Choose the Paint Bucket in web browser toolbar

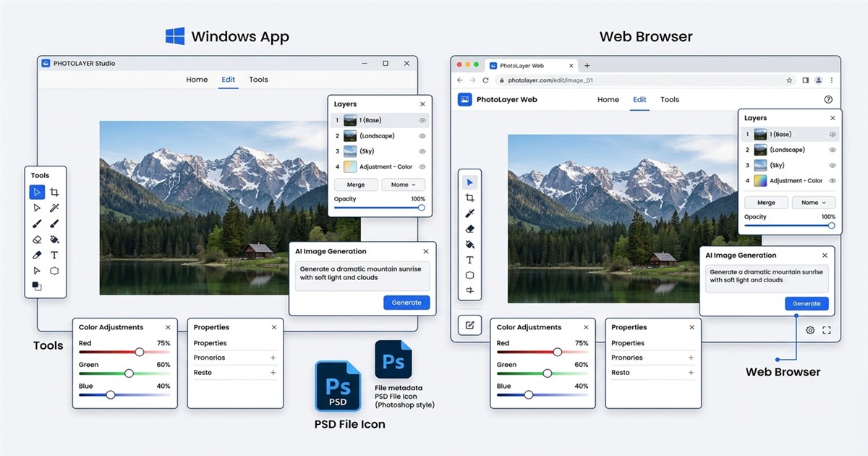(470, 244)
